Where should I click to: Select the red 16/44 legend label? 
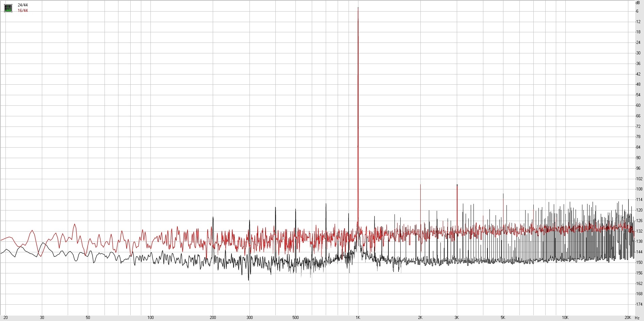coord(23,11)
